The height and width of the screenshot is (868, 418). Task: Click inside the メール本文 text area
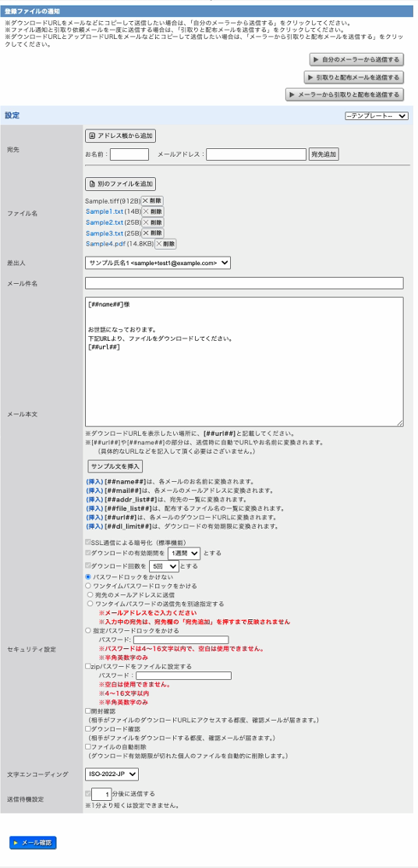(244, 362)
